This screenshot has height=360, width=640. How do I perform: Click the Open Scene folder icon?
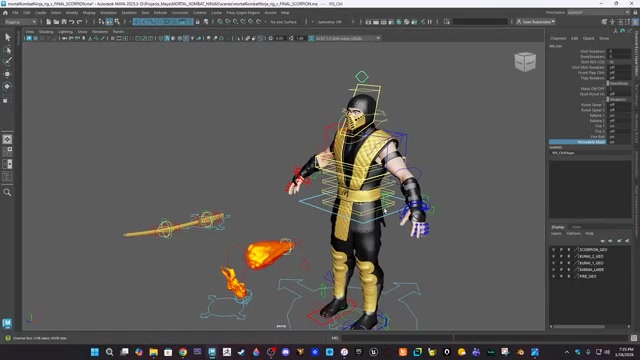point(56,22)
